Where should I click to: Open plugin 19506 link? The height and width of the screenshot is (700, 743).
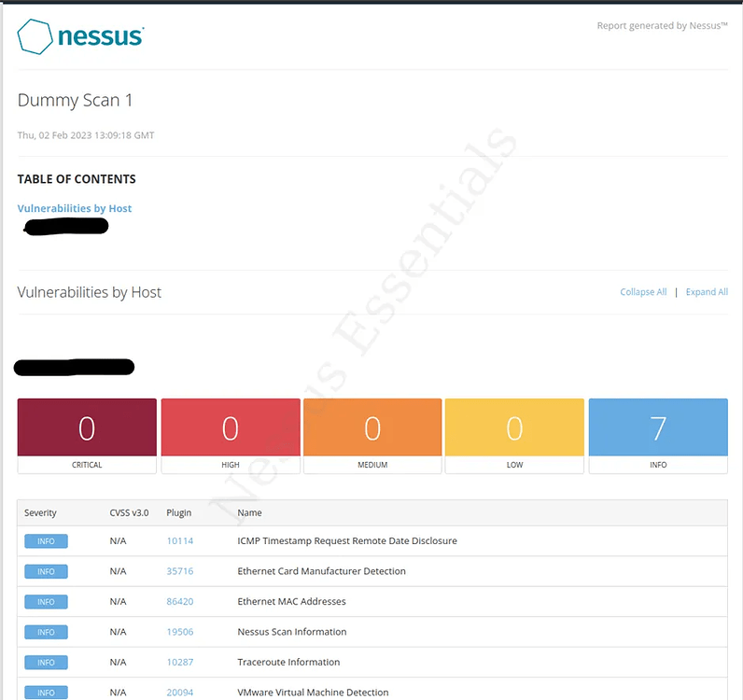point(180,632)
